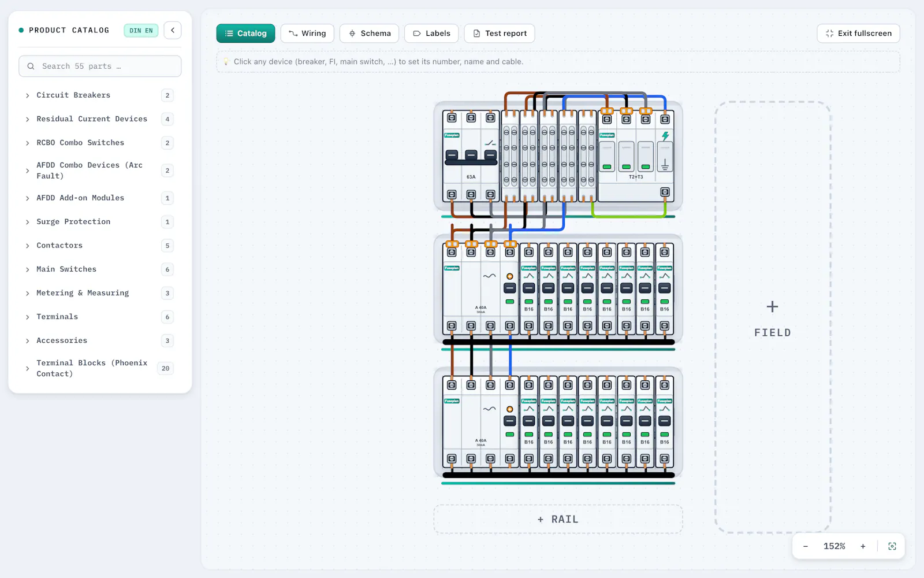Select last B16 breaker on middle rail
Image resolution: width=924 pixels, height=578 pixels.
pyautogui.click(x=665, y=289)
